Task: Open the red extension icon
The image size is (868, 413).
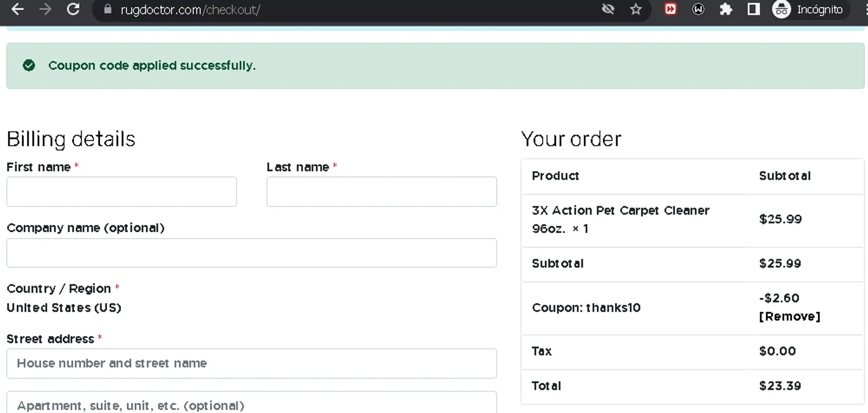Action: click(x=670, y=9)
